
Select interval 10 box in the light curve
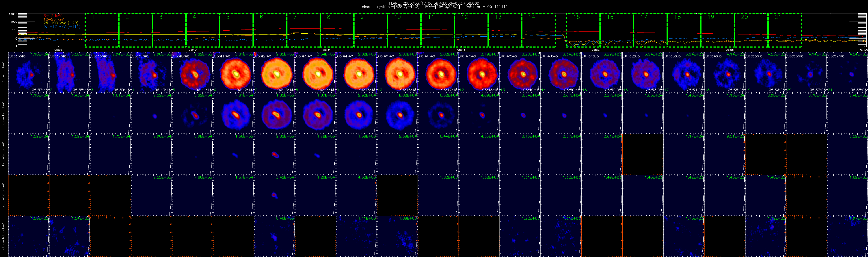[x=404, y=30]
